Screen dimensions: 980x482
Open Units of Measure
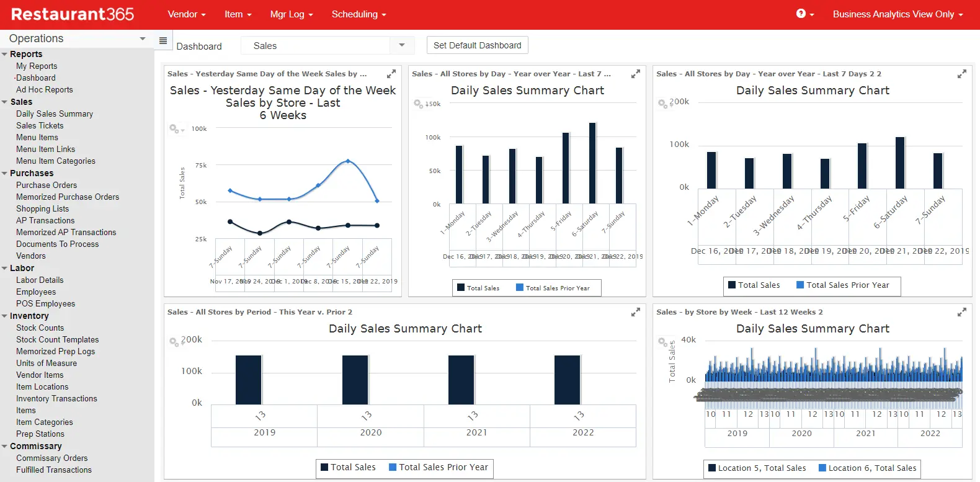coord(47,364)
